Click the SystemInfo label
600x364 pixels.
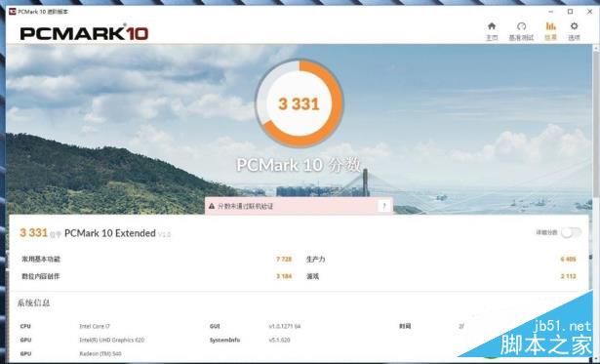click(224, 340)
